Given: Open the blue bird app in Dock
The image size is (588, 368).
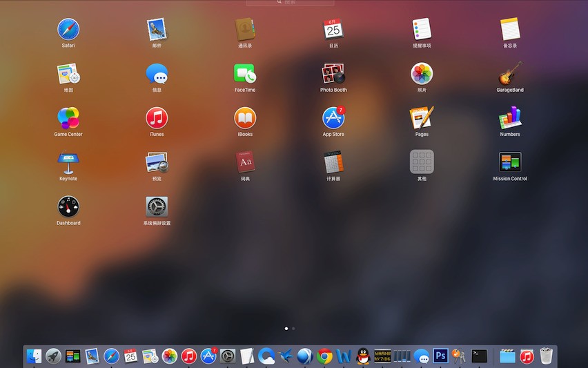Looking at the screenshot, I should 286,356.
